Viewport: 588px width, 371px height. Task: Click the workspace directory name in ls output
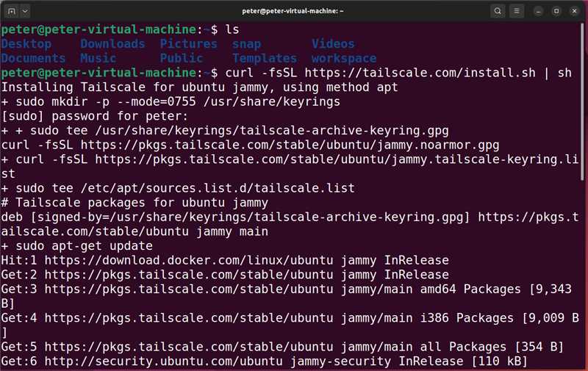point(343,58)
